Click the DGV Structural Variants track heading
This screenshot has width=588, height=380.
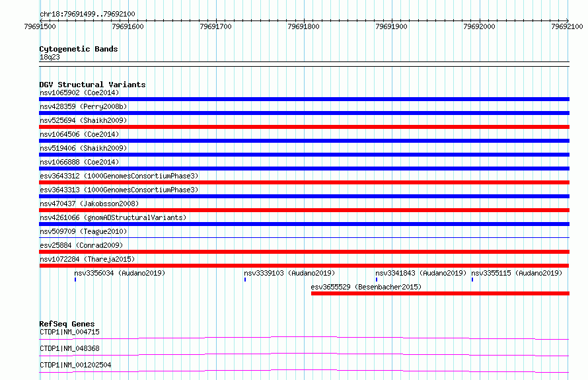(x=92, y=85)
